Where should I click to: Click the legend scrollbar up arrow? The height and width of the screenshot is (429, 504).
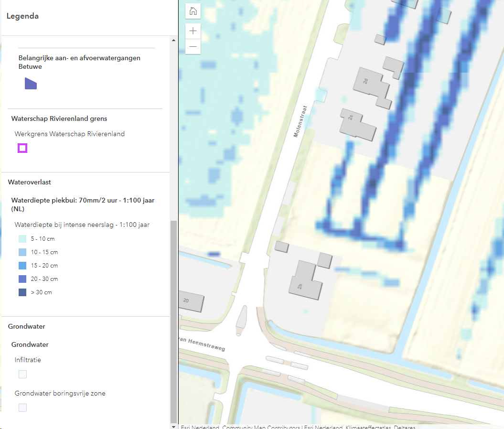coord(173,40)
